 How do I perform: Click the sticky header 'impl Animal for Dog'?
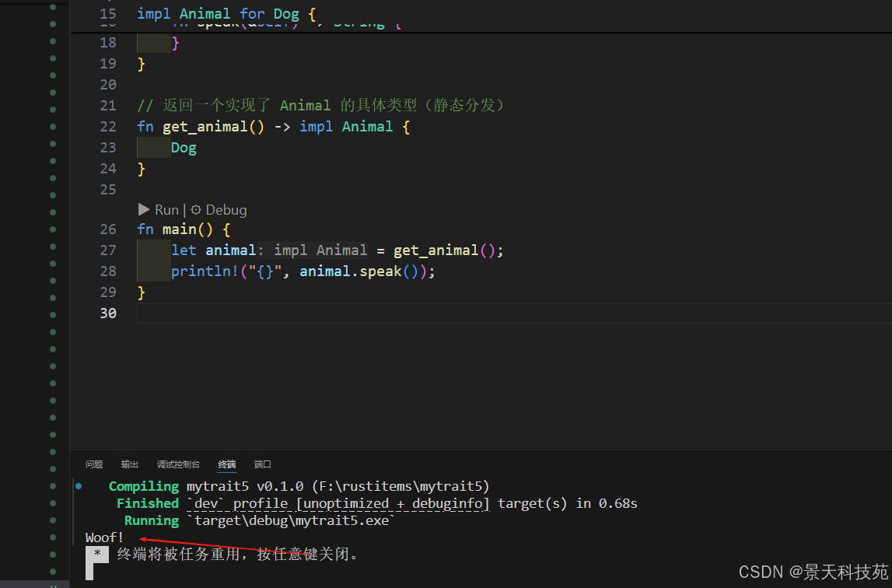(x=226, y=14)
